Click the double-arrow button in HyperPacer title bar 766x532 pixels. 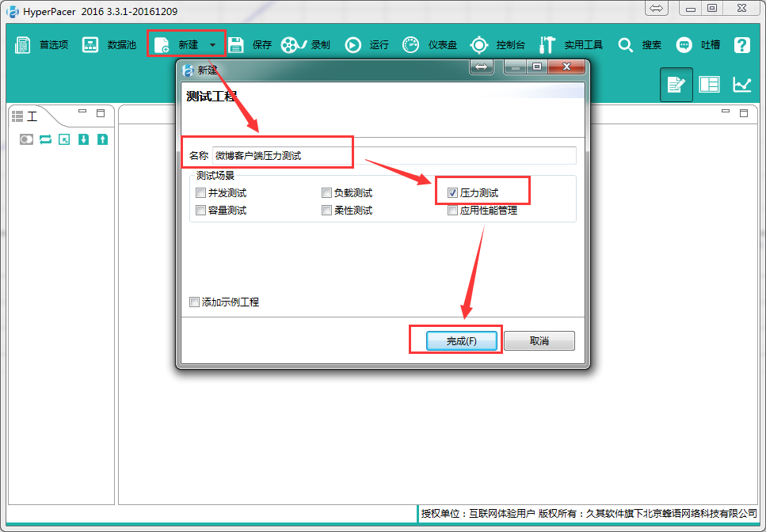(x=656, y=8)
